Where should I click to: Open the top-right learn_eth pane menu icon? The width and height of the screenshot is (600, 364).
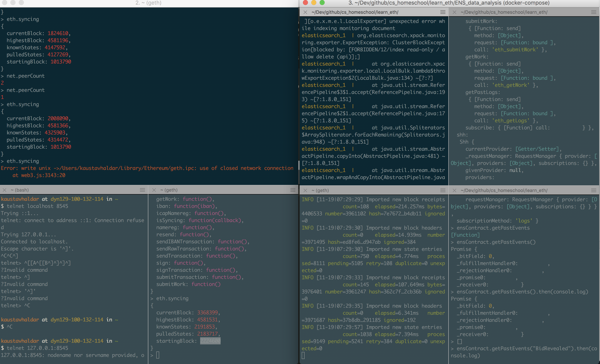point(594,12)
